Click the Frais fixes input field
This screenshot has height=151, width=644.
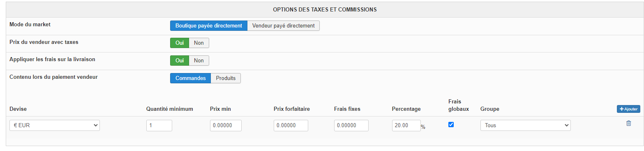pyautogui.click(x=351, y=126)
